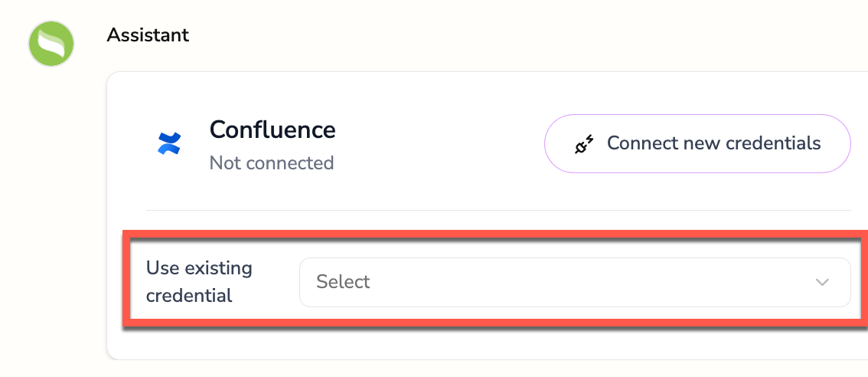868x377 pixels.
Task: Expand the chevron arrow in Select field
Action: pyautogui.click(x=822, y=282)
